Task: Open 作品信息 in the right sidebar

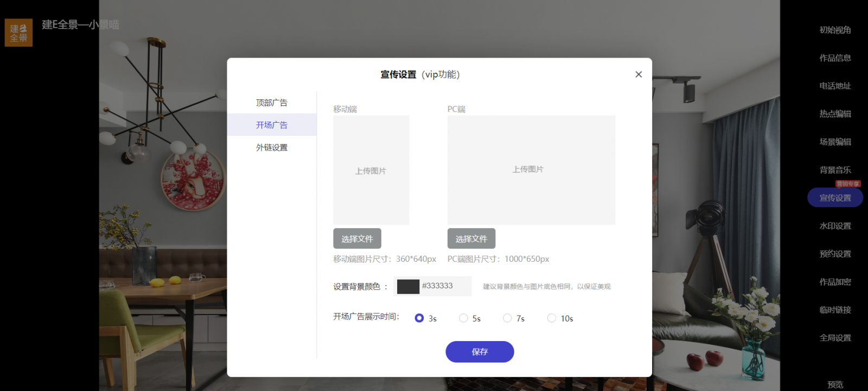Action: coord(835,58)
